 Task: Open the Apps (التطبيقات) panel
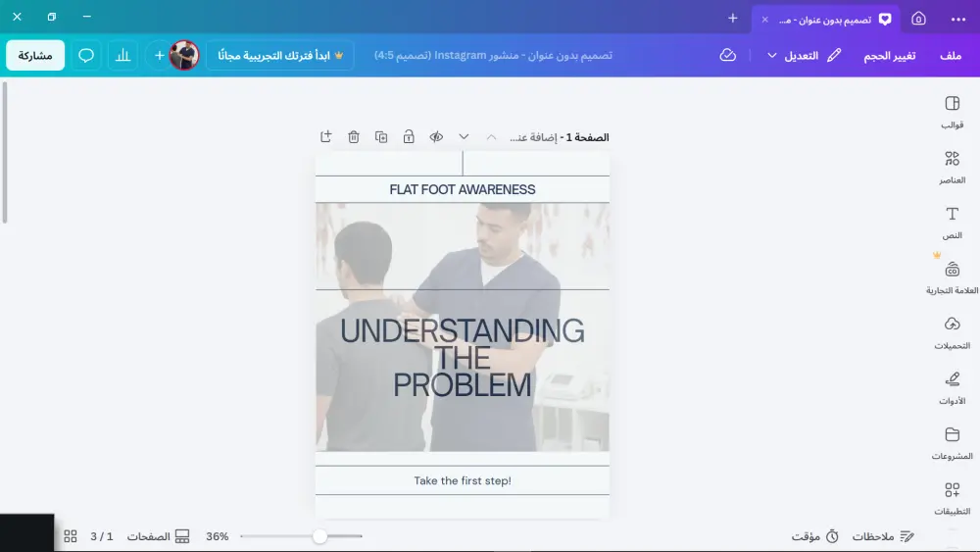pyautogui.click(x=952, y=498)
